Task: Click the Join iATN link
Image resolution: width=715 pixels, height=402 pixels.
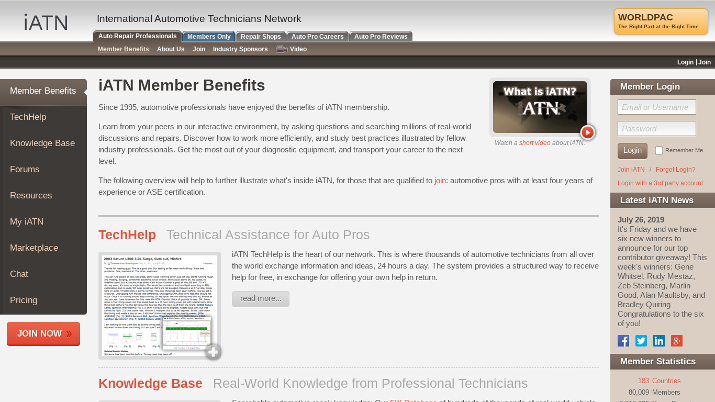Action: click(x=631, y=170)
